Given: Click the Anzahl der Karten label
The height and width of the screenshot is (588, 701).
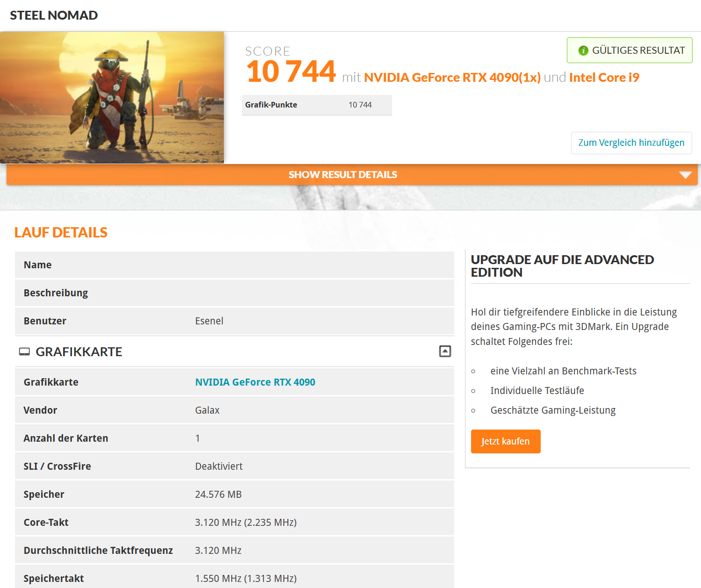Looking at the screenshot, I should [66, 438].
